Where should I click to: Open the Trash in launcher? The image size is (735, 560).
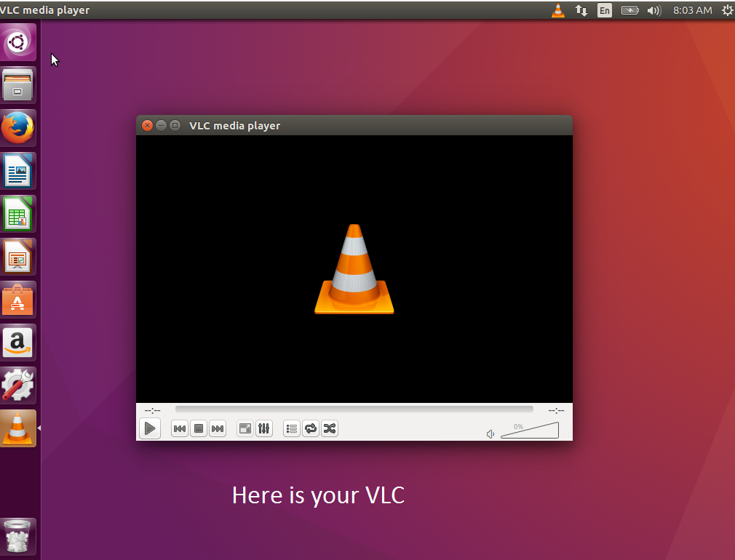(x=17, y=537)
